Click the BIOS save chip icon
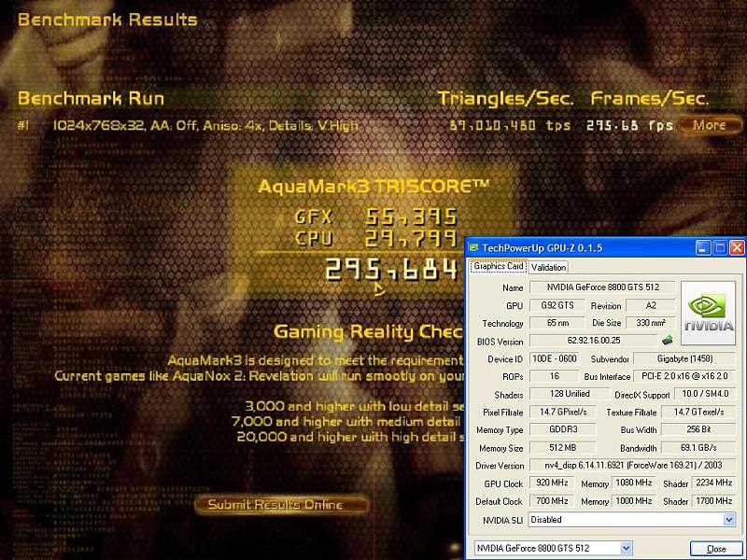The image size is (747, 560). coord(668,340)
